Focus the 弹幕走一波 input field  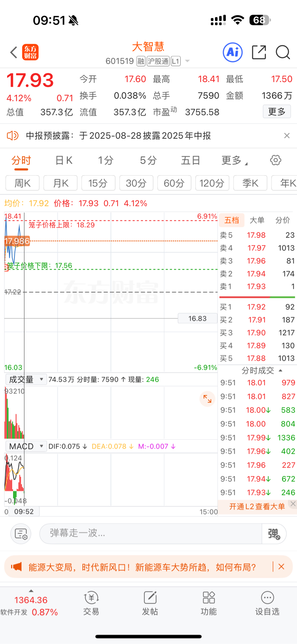(x=151, y=533)
